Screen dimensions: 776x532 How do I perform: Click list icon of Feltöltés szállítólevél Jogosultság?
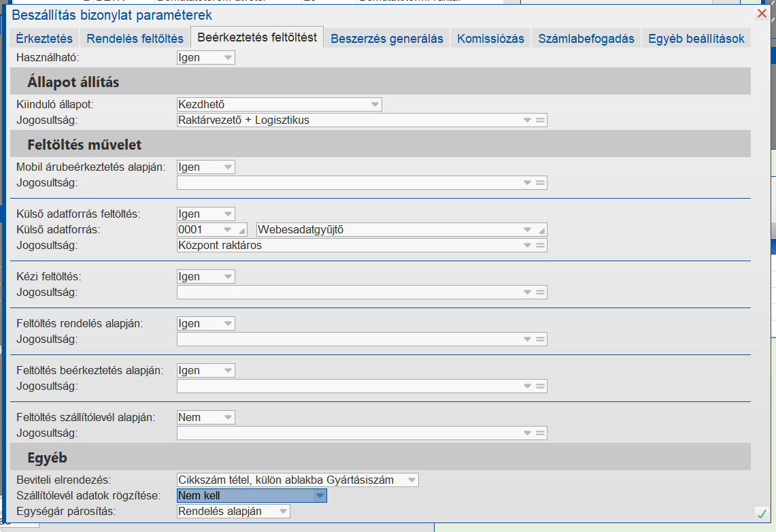click(x=541, y=433)
